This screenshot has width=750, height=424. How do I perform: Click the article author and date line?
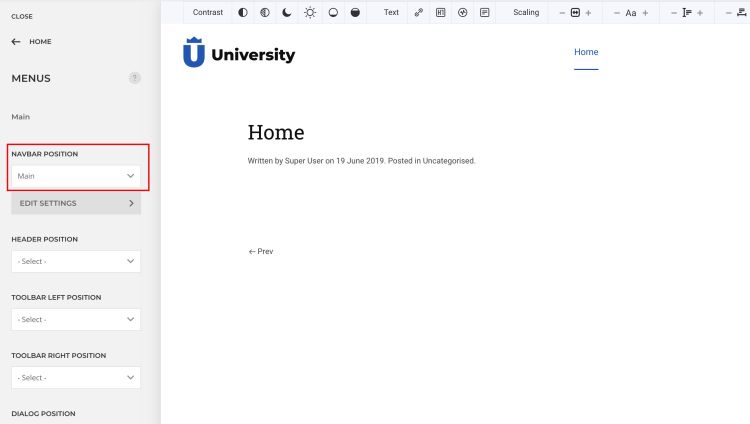coord(361,161)
